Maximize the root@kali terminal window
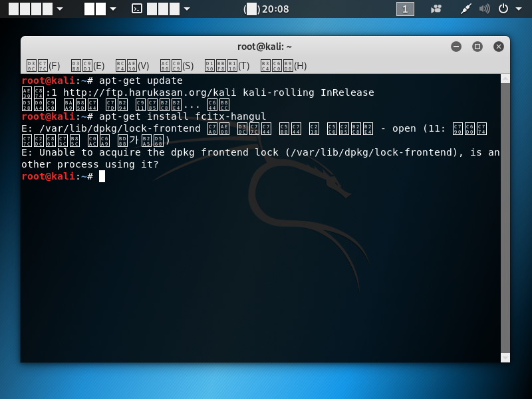532x399 pixels. 477,47
